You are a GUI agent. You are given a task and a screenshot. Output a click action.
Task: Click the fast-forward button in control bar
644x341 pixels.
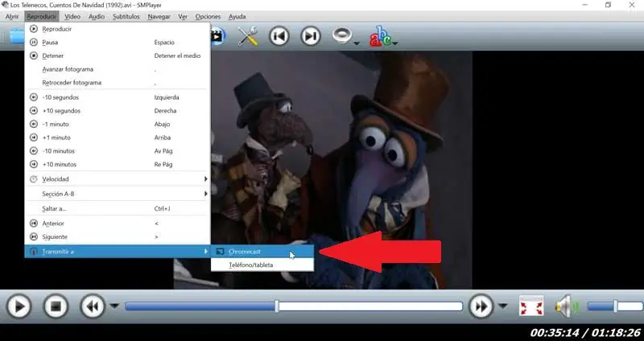481,306
